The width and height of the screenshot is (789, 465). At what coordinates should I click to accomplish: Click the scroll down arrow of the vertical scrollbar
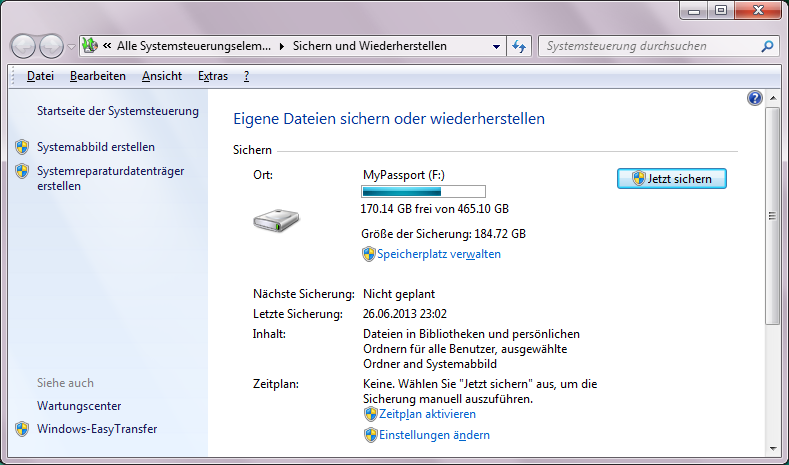tap(772, 449)
